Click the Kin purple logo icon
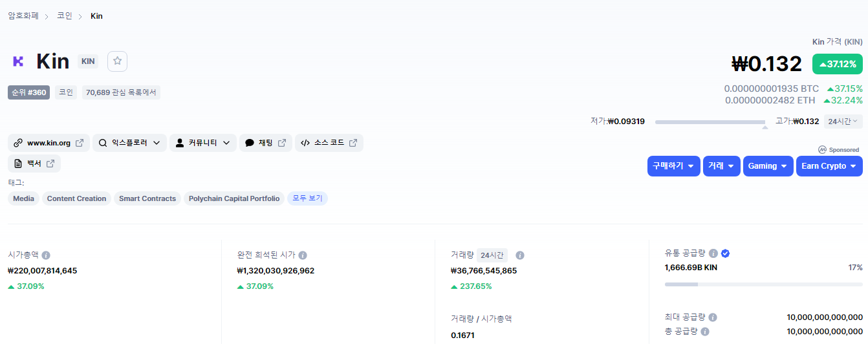 (18, 61)
